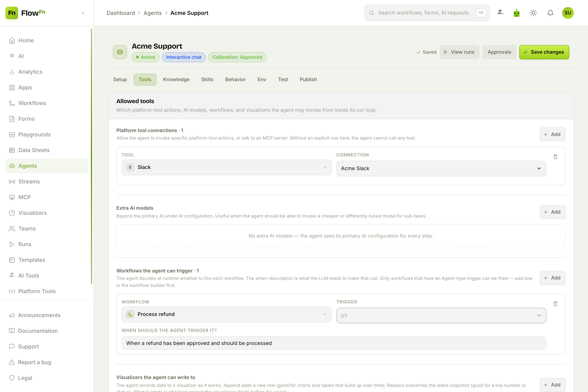588x392 pixels.
Task: Go to Analytics in sidebar
Action: 47,72
